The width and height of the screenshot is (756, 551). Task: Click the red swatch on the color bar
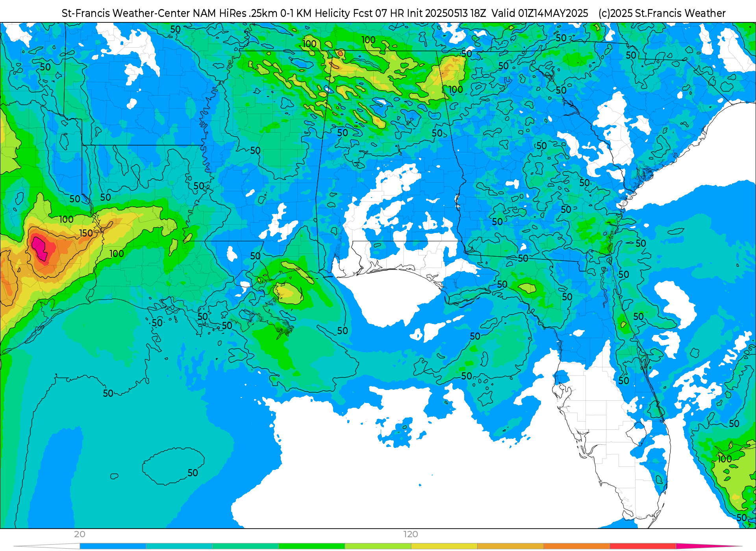(x=643, y=546)
